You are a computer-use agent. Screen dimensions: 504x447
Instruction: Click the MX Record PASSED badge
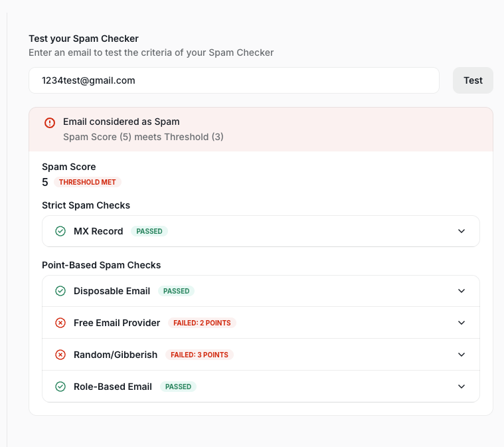(149, 231)
